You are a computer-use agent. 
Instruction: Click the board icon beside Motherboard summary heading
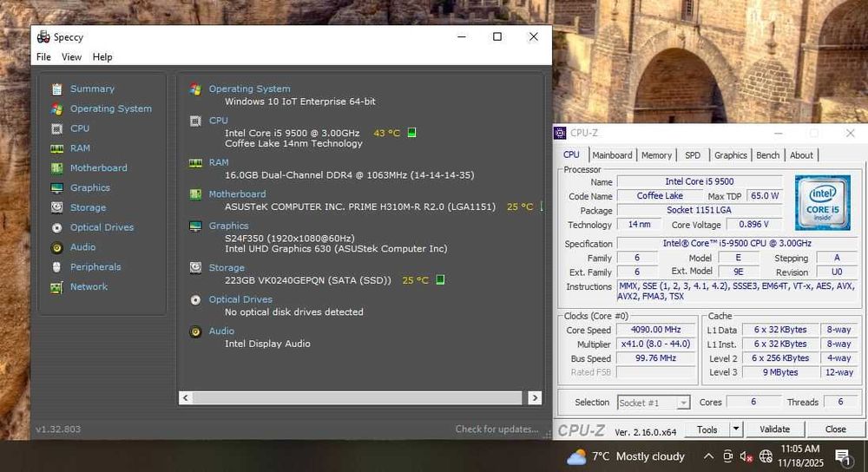pos(195,194)
